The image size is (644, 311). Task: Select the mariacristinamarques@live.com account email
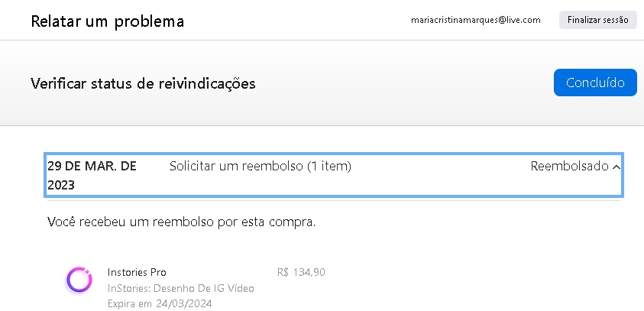[x=476, y=21]
